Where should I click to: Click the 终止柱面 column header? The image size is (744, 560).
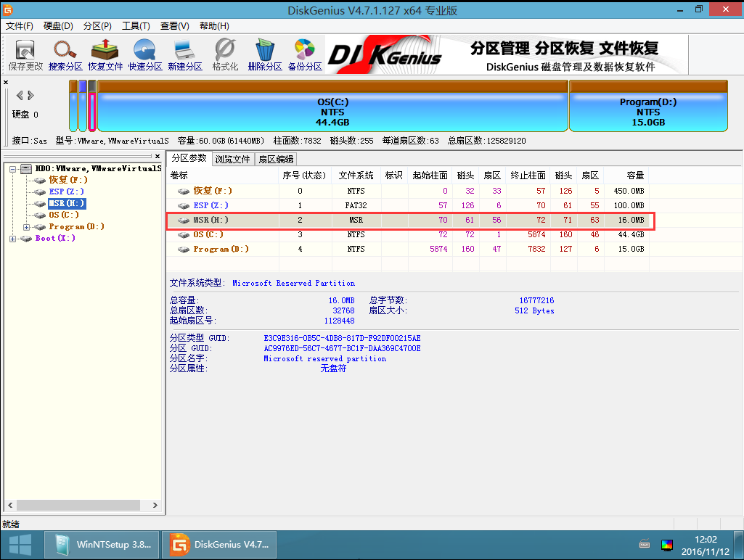[x=528, y=176]
